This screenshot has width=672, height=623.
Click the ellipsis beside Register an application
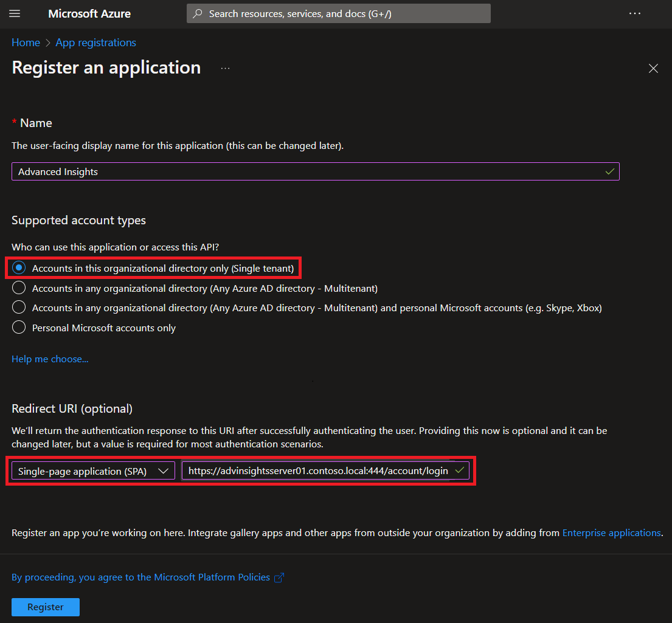[225, 69]
